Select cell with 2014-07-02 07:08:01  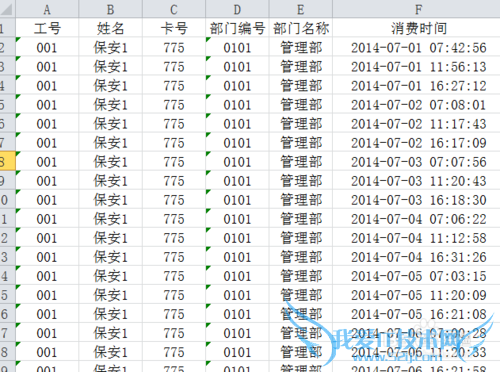(x=417, y=104)
